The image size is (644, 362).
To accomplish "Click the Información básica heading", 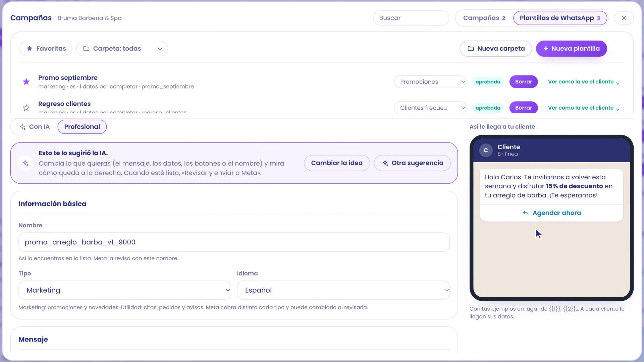I will pos(52,204).
